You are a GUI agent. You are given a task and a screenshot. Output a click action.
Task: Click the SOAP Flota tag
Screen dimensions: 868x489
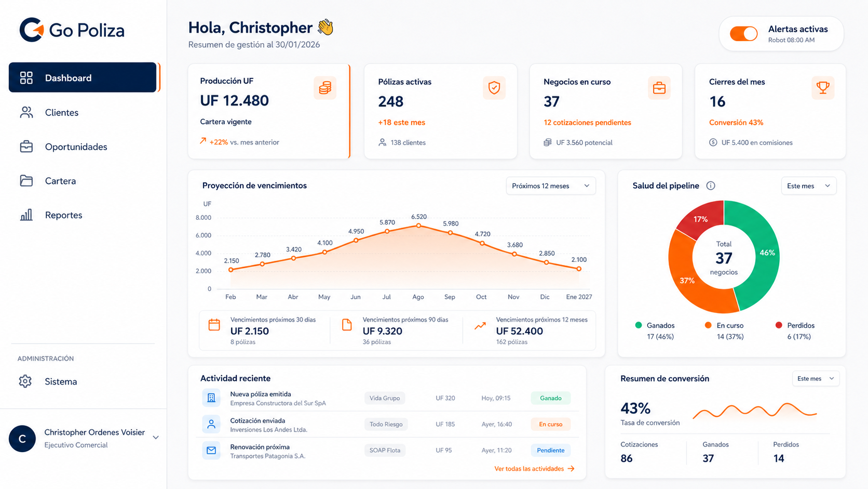[385, 450]
